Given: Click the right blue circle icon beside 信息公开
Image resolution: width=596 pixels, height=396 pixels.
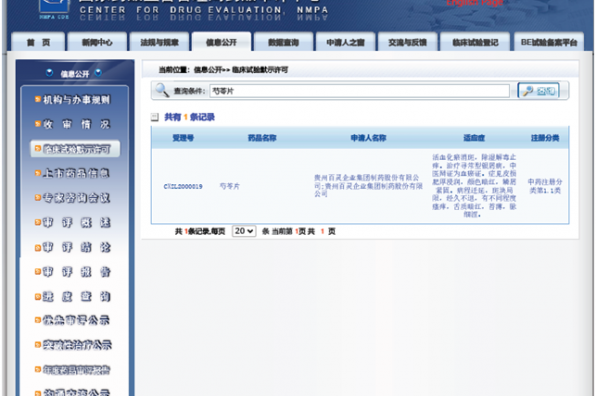Looking at the screenshot, I should click(x=98, y=72).
